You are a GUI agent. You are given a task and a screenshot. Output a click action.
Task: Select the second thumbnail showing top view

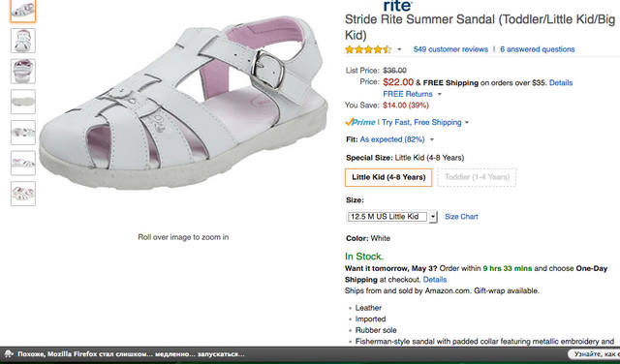click(23, 41)
